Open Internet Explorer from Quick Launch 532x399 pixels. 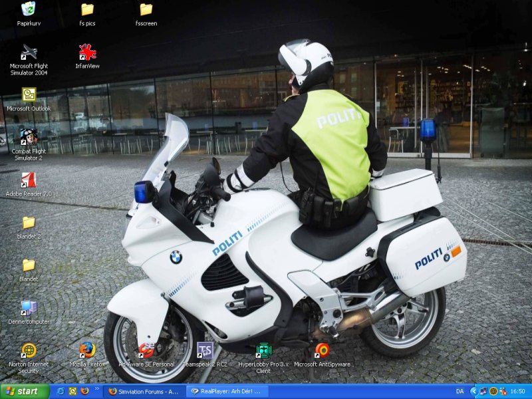coord(61,392)
